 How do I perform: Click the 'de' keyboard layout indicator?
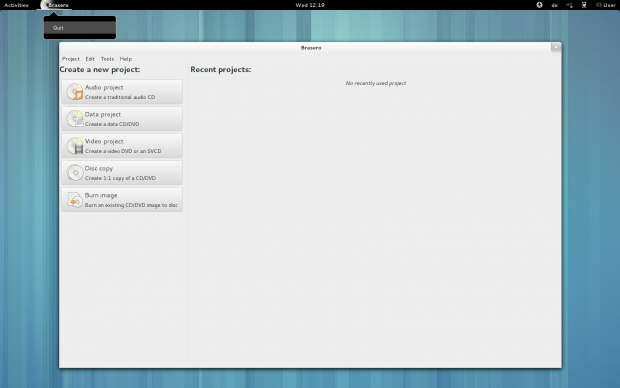pyautogui.click(x=554, y=5)
